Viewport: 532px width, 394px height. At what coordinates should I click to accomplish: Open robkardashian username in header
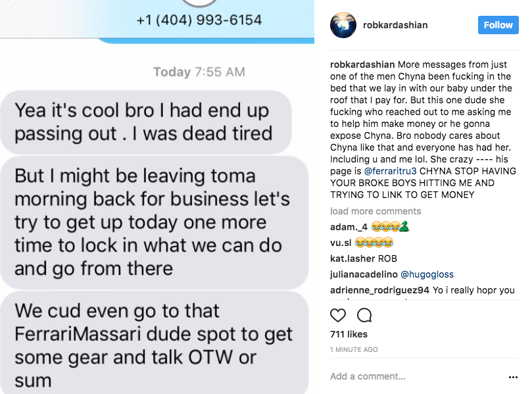point(395,25)
